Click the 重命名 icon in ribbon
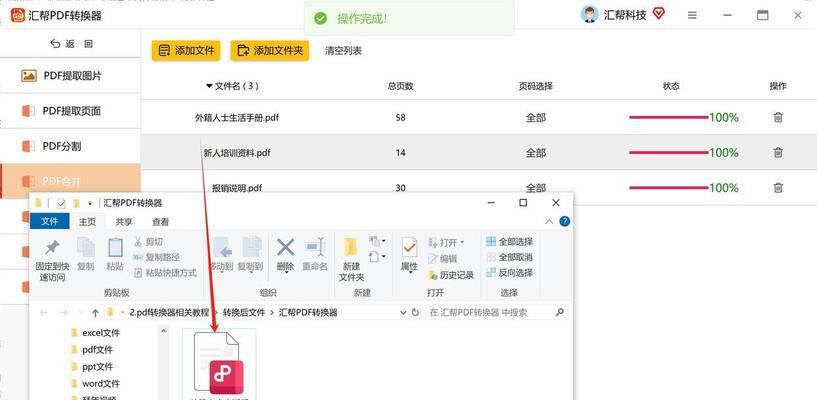 (x=315, y=247)
